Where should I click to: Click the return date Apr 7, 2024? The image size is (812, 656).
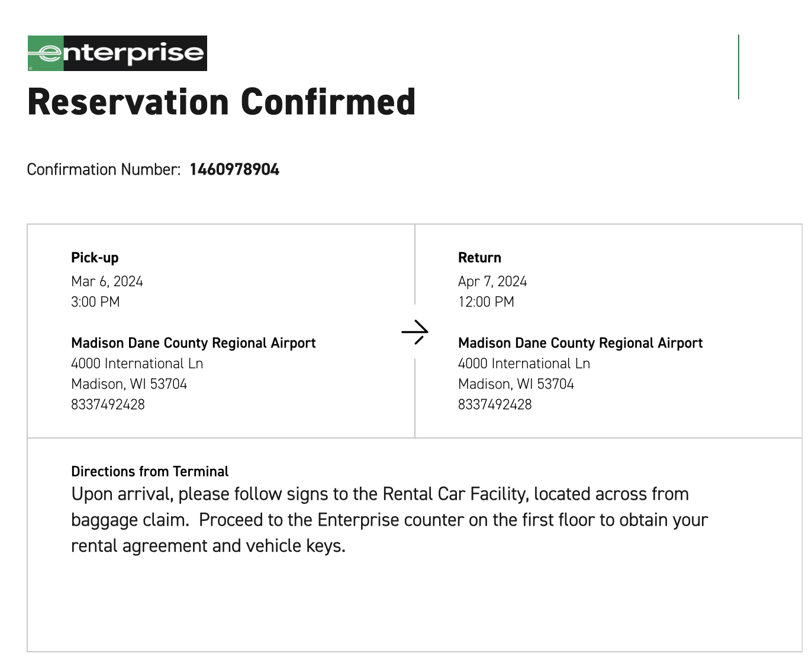(x=492, y=281)
